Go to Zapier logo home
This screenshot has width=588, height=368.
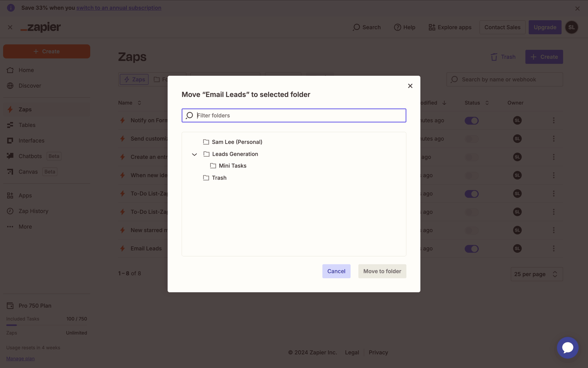pyautogui.click(x=41, y=27)
